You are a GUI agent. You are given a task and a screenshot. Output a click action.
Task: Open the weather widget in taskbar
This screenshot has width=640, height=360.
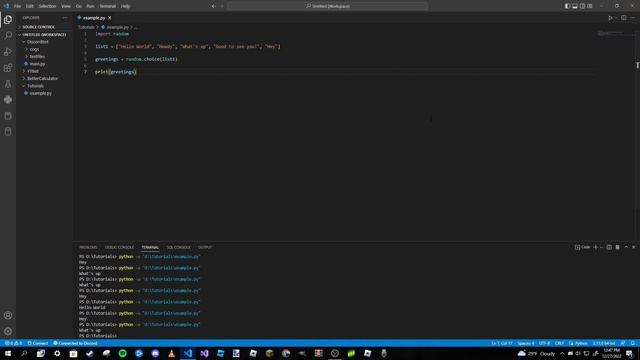tap(536, 353)
